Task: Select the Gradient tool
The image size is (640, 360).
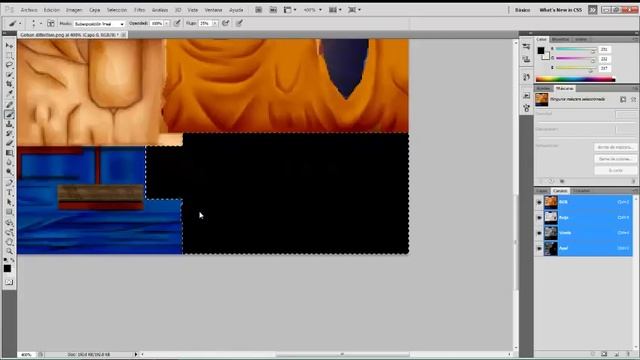Action: (9, 153)
